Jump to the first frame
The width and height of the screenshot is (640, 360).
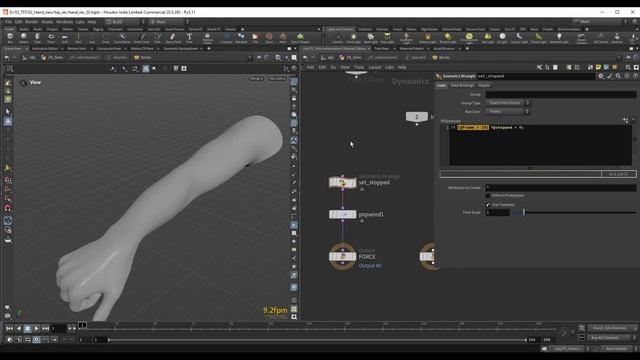pos(9,328)
